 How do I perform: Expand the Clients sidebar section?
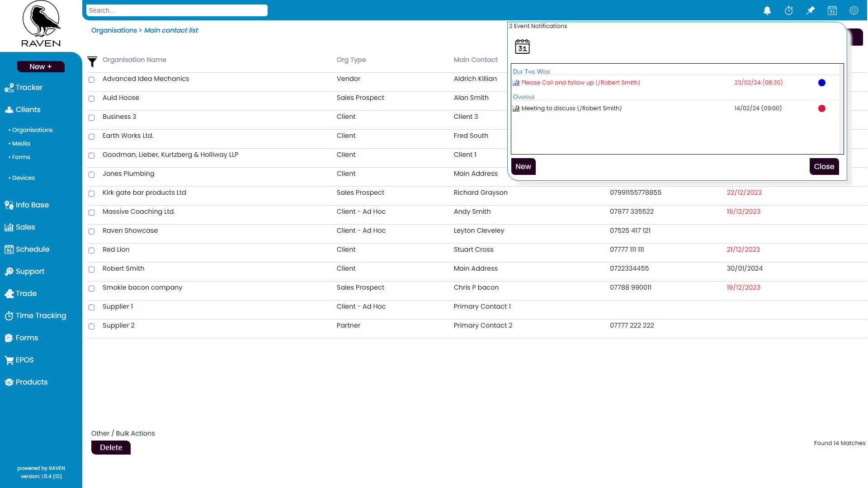pos(28,110)
